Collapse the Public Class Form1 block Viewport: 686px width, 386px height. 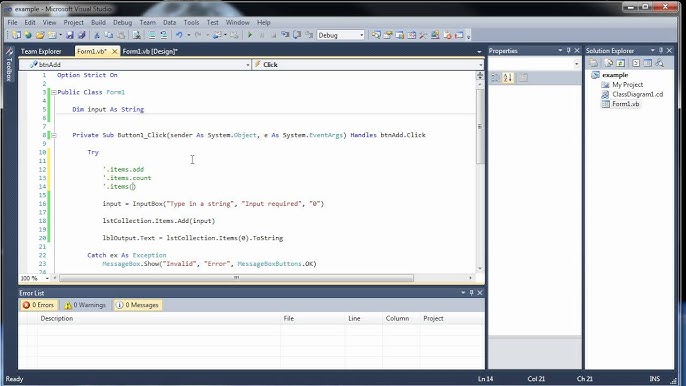pyautogui.click(x=54, y=92)
